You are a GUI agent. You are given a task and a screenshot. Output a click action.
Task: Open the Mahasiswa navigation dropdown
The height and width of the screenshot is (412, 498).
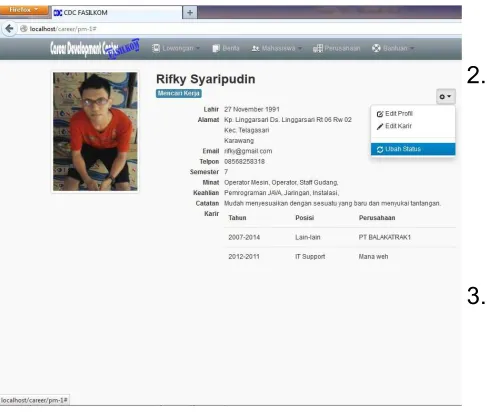(277, 48)
